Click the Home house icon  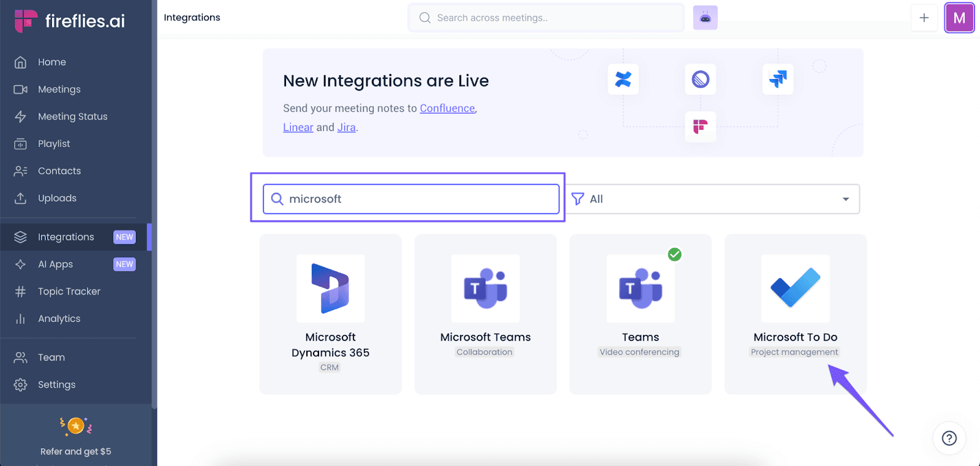pos(20,62)
